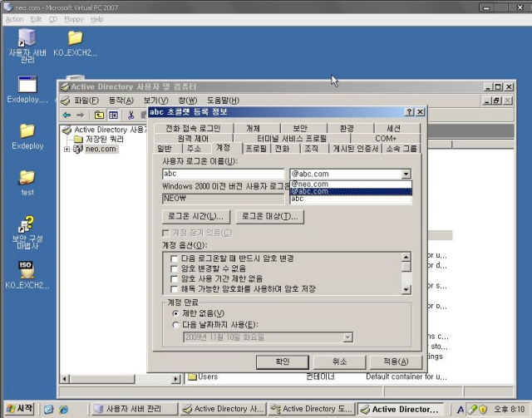Toggle the 계정 잠겨 있음 checkbox
The image size is (532, 418).
pyautogui.click(x=166, y=233)
